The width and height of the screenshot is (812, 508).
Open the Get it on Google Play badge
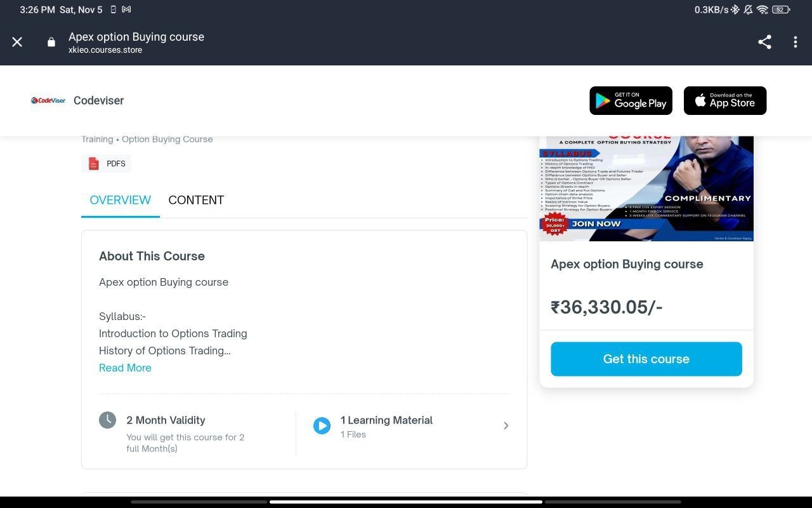coord(631,100)
